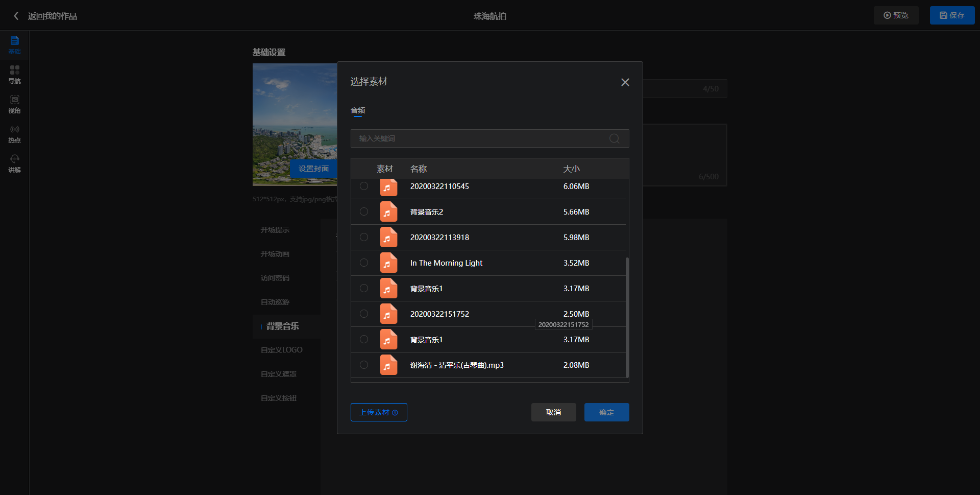Screen dimensions: 980x495
Task: Choose the In The Morning Light radio button
Action: (x=364, y=263)
